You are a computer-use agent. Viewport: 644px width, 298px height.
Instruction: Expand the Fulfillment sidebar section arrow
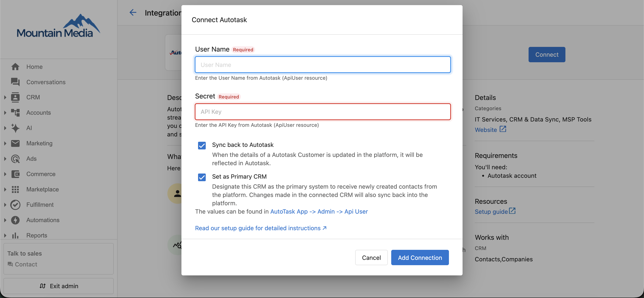(5, 205)
